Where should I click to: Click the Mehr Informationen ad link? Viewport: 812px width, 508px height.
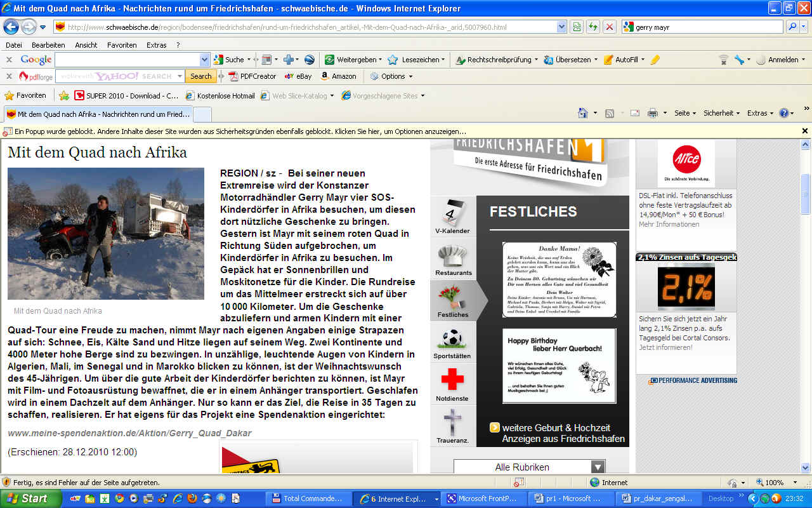[x=669, y=224]
